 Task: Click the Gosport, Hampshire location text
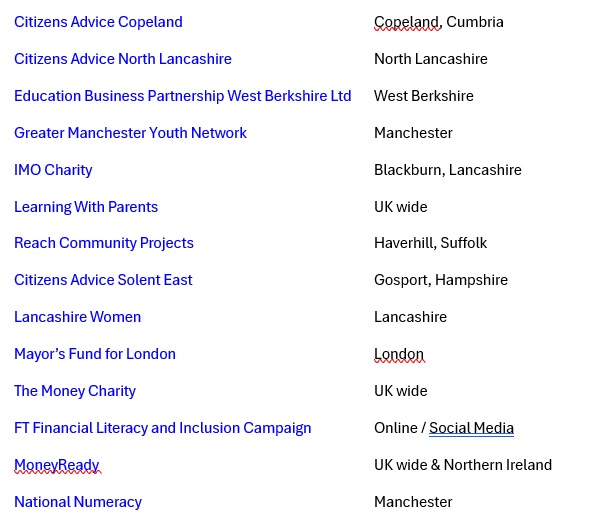coord(440,280)
